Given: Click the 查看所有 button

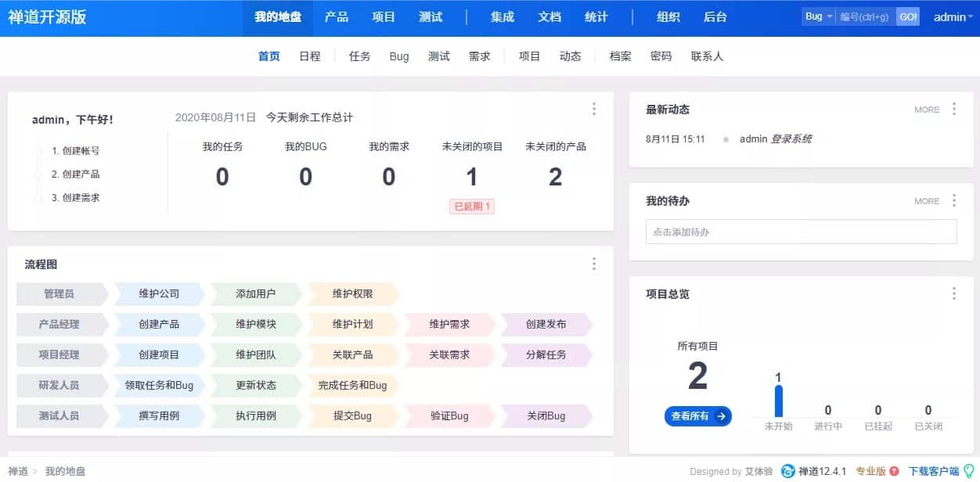Looking at the screenshot, I should pyautogui.click(x=698, y=416).
